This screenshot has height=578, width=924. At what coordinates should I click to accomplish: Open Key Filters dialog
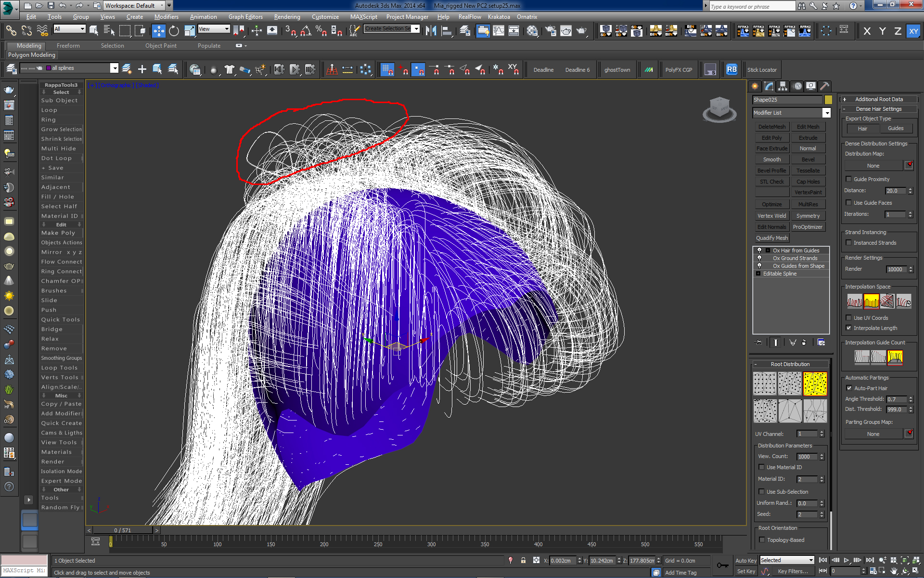click(793, 571)
